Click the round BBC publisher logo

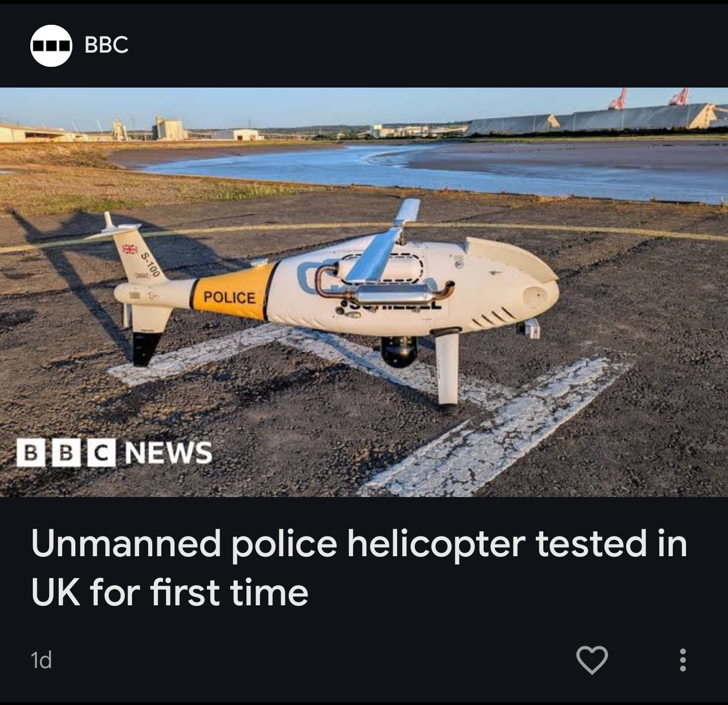tap(51, 46)
